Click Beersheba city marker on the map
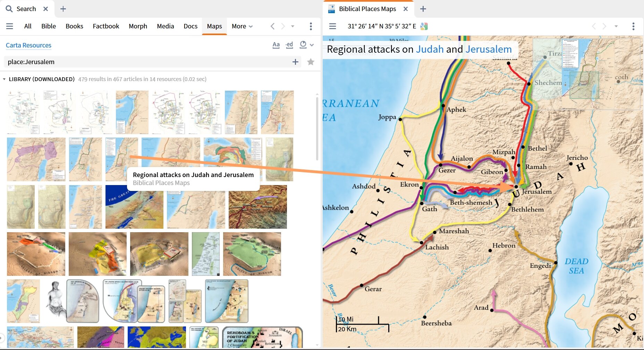The image size is (644, 350). pos(424,317)
